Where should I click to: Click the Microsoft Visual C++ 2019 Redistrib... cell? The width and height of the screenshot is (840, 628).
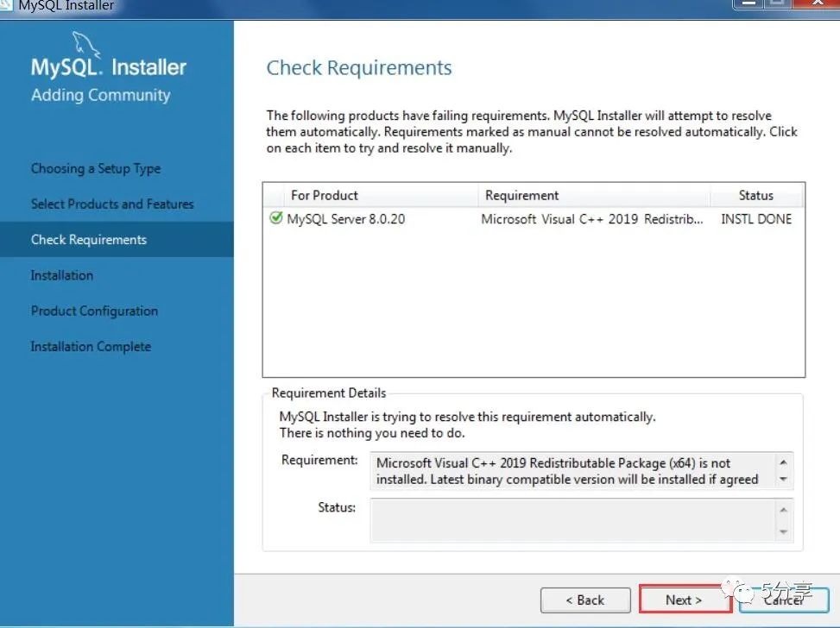[592, 219]
